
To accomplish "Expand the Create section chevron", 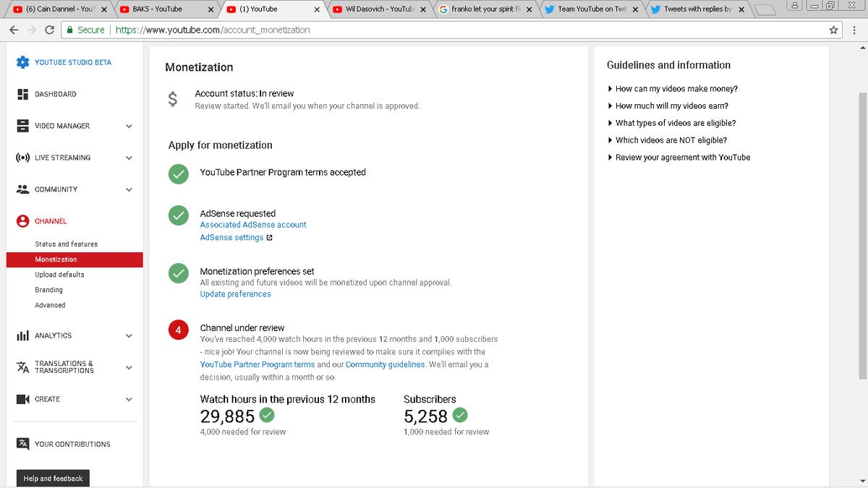I will point(129,399).
